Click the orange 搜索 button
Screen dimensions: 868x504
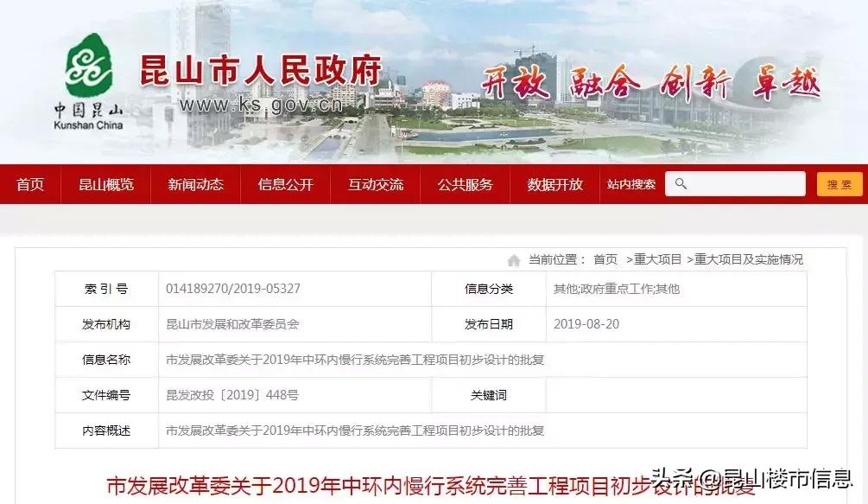(839, 184)
